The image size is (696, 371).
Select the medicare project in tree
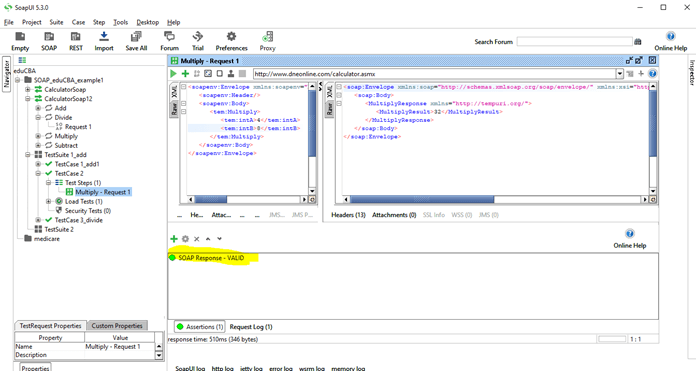pos(47,239)
